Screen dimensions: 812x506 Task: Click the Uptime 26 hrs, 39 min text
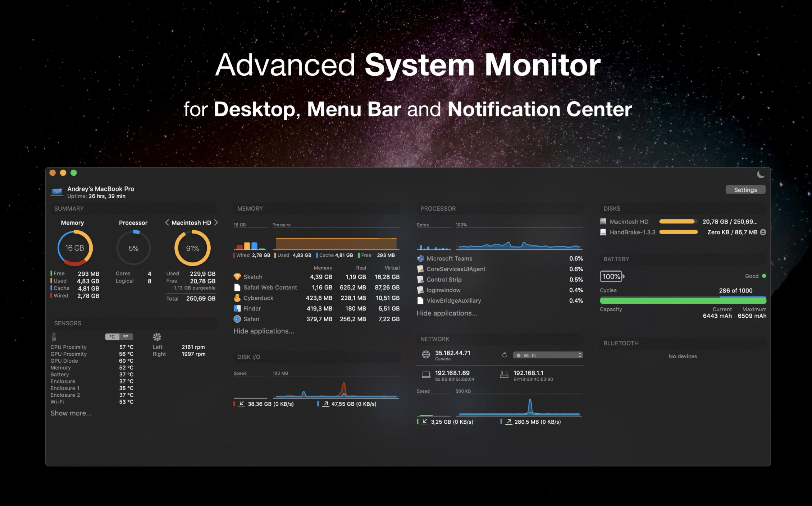click(96, 196)
